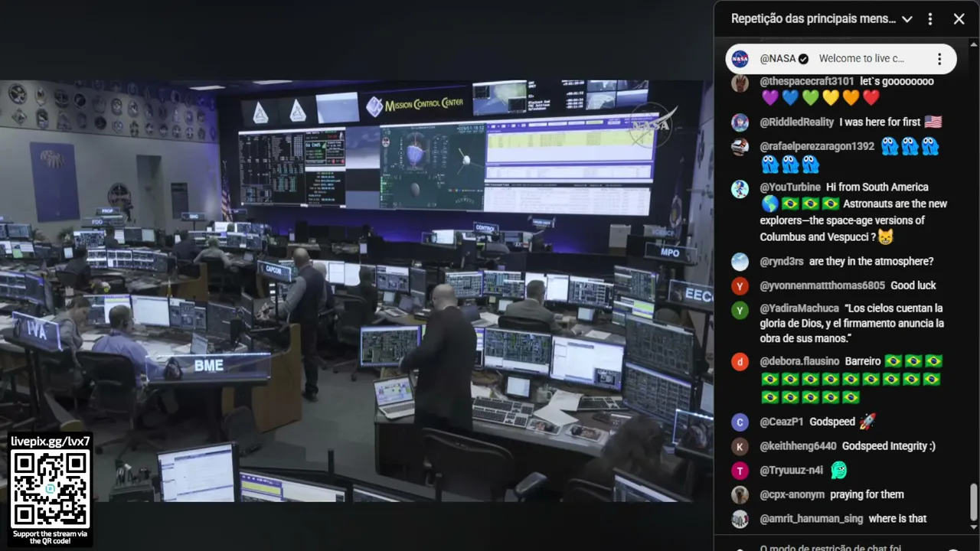Click the "Good luck" chat message
Image resolution: width=980 pixels, height=551 pixels.
(914, 285)
